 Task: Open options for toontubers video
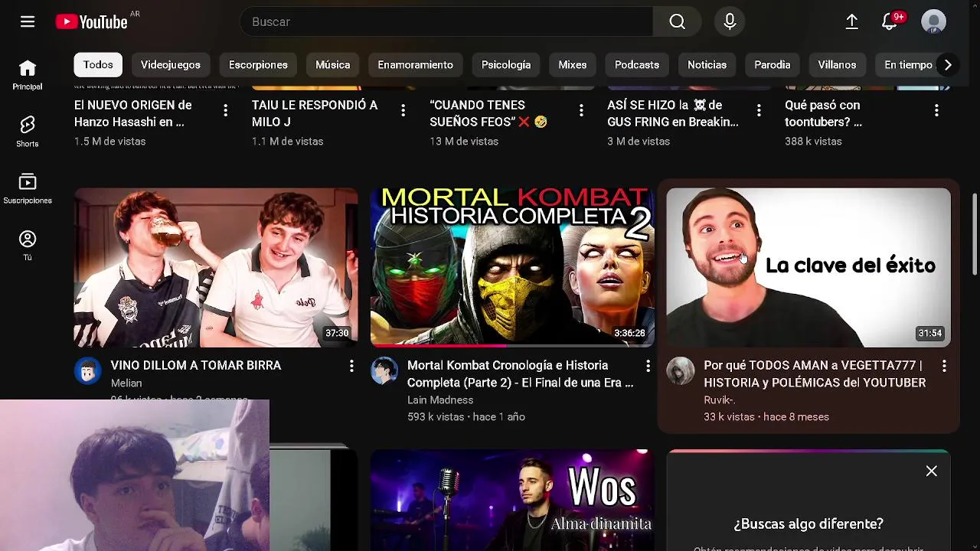[936, 111]
